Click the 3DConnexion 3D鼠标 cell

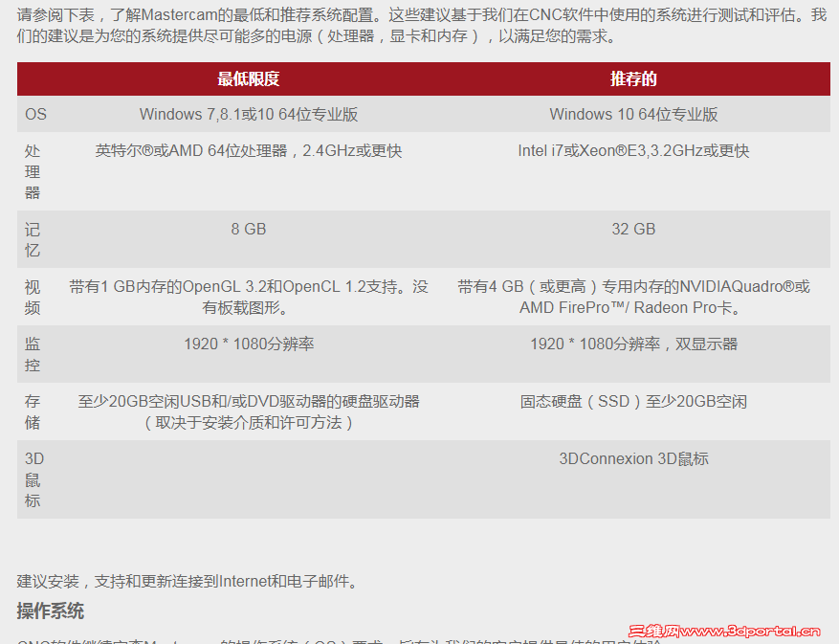(x=633, y=458)
